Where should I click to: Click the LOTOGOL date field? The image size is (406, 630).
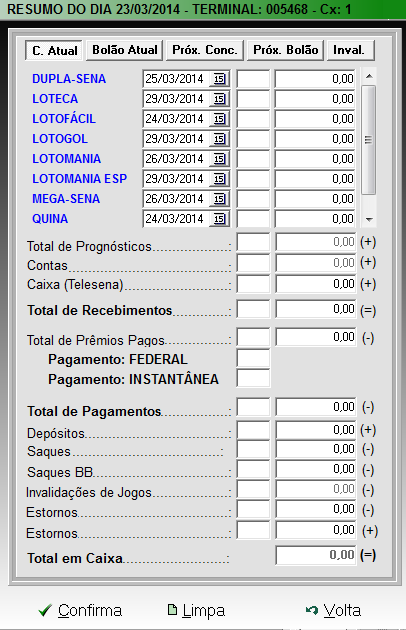pyautogui.click(x=186, y=139)
